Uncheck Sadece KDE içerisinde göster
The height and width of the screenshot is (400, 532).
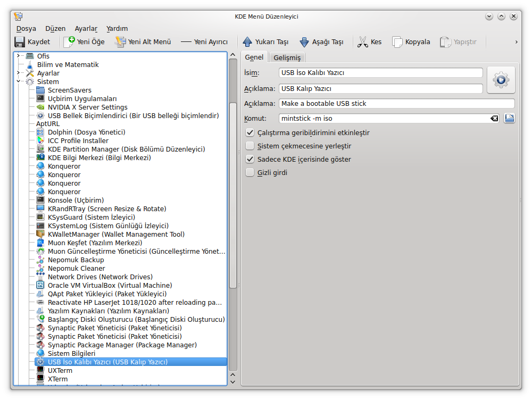pos(250,159)
